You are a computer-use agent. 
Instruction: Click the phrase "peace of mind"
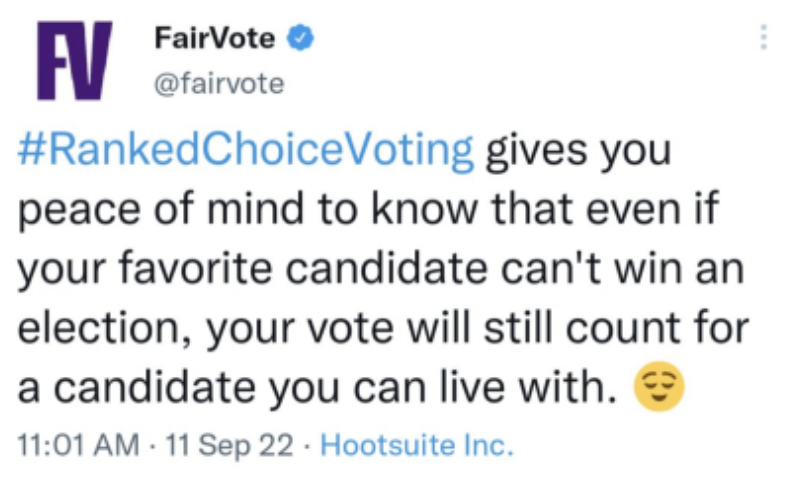161,208
